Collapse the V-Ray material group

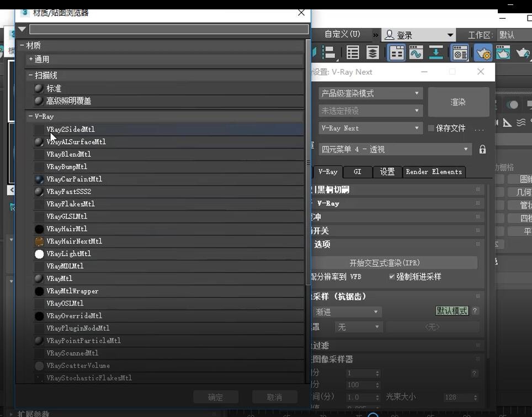point(30,116)
